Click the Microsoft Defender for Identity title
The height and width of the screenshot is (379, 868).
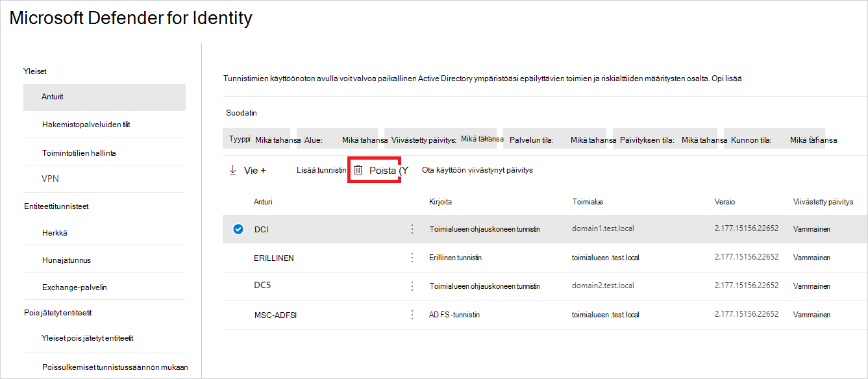130,18
